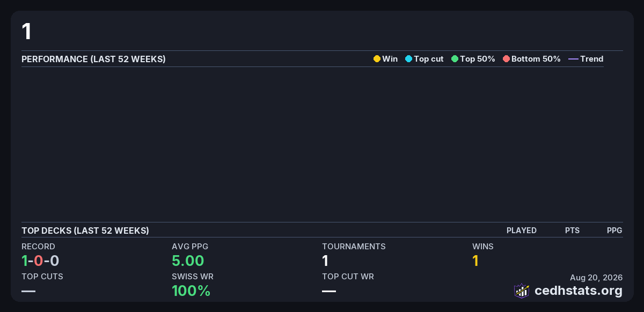Click the 5.00 AVG PPG value

188,261
